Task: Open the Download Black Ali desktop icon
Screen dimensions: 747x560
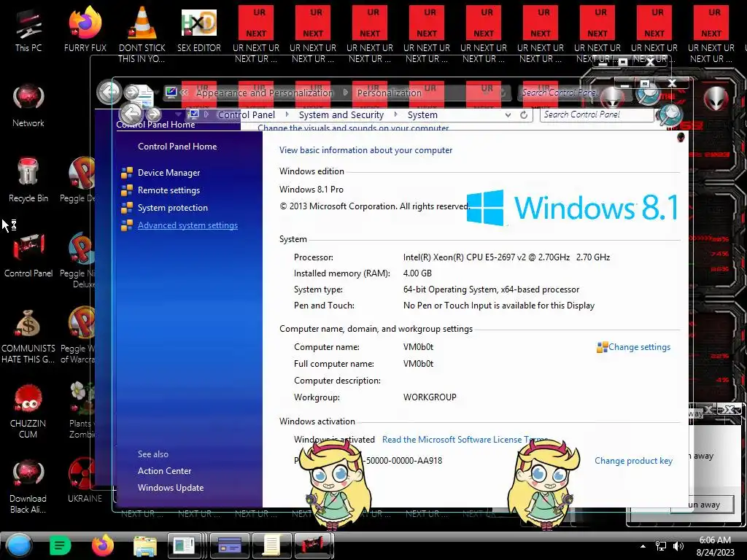Action: point(28,486)
